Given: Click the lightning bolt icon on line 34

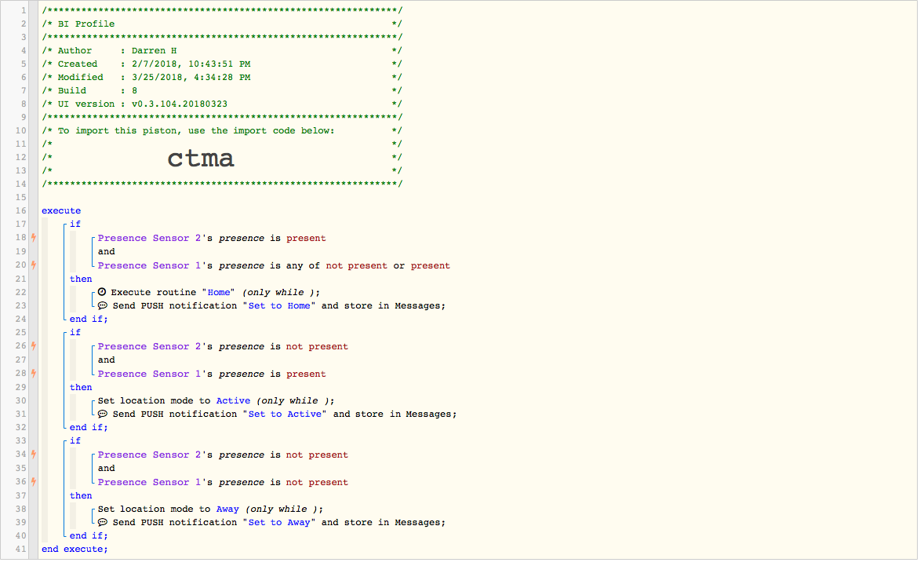Looking at the screenshot, I should [x=34, y=455].
